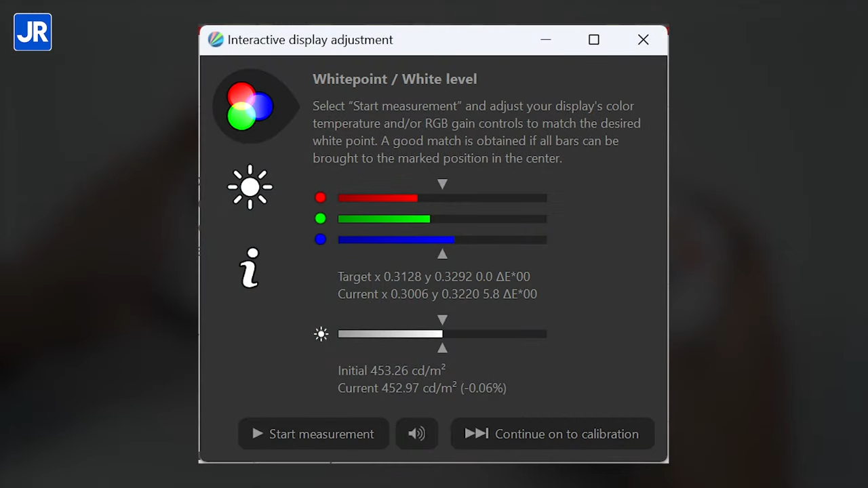868x488 pixels.
Task: Click the center marker triangle above red bar
Action: point(442,184)
